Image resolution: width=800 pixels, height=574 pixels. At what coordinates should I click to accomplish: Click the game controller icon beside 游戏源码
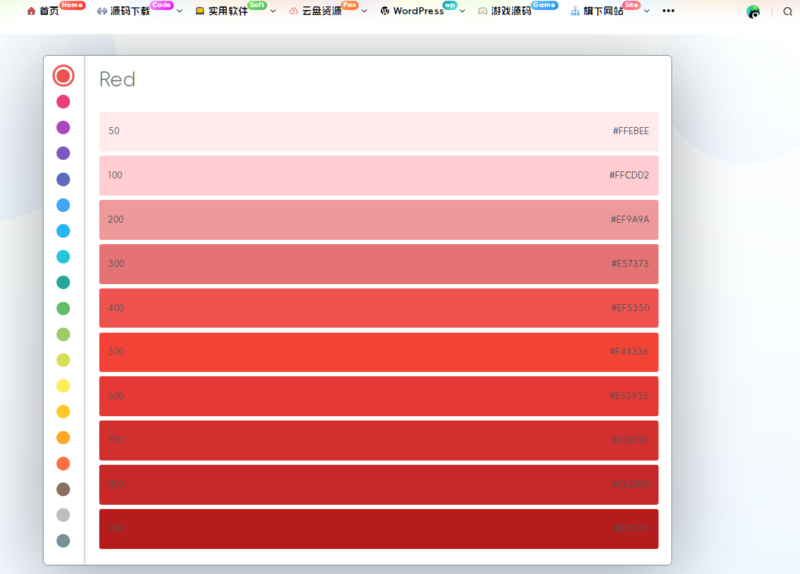tap(483, 11)
